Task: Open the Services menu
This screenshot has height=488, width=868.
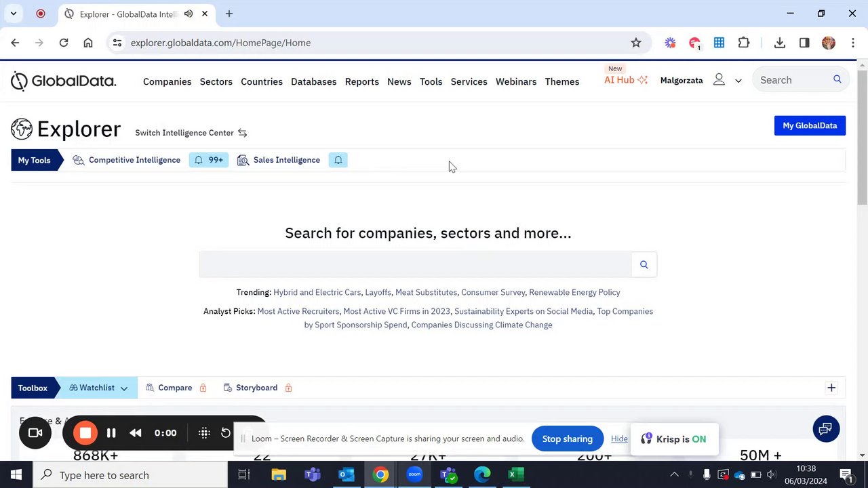Action: 469,81
